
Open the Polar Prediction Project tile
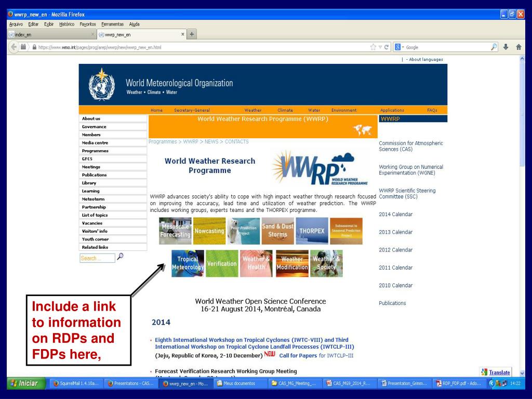click(244, 231)
